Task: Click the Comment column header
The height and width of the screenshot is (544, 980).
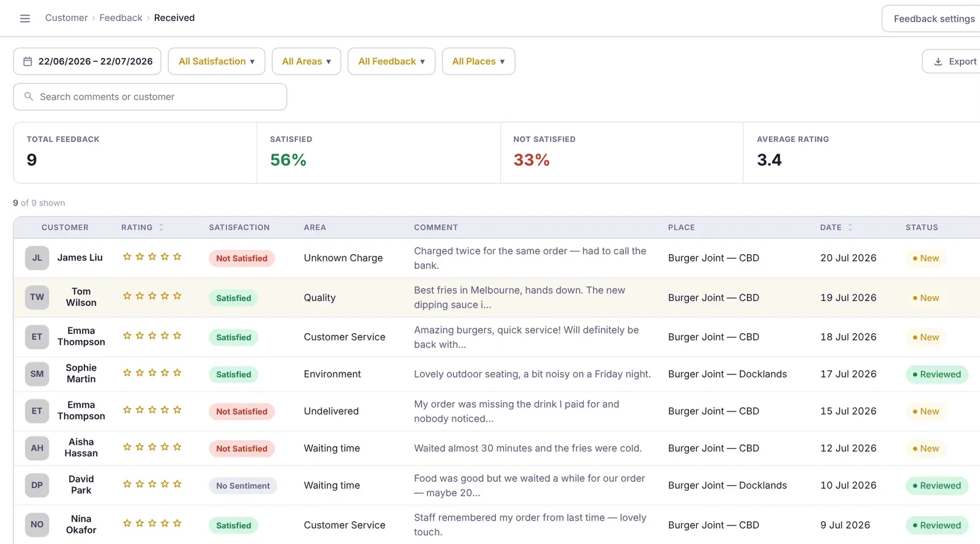Action: point(436,228)
